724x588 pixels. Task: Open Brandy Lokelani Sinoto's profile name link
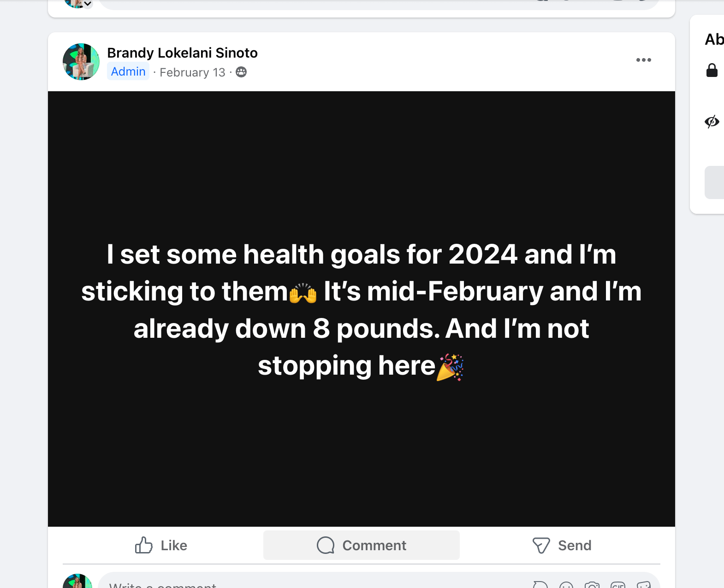[182, 53]
